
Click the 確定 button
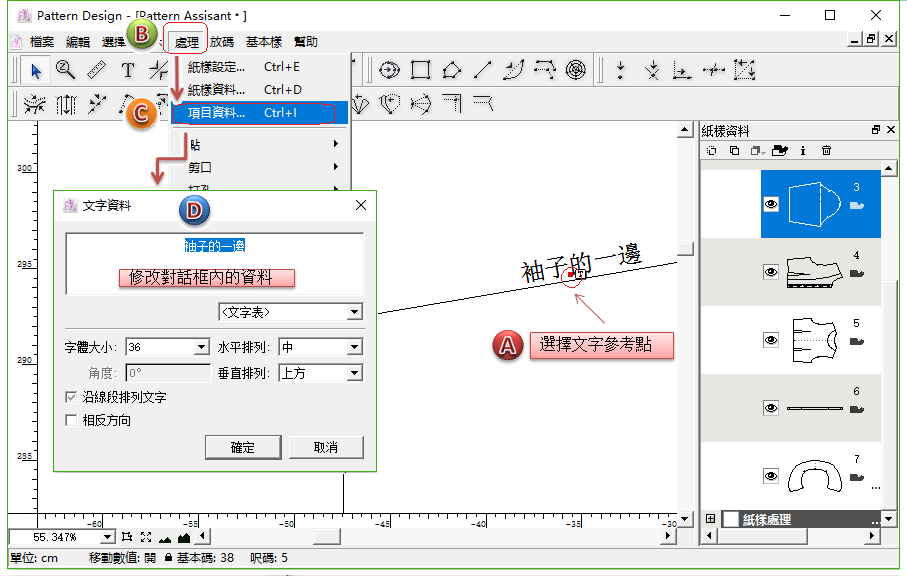(x=242, y=447)
